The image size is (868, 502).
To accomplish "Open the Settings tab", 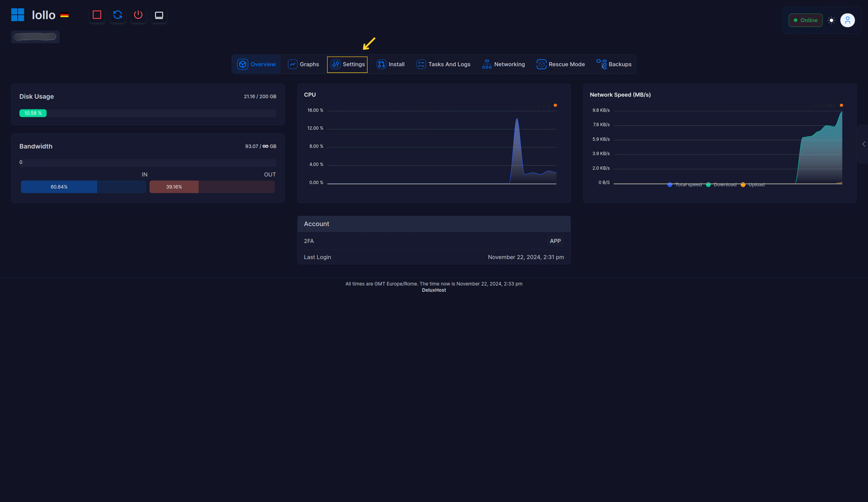I will click(347, 64).
